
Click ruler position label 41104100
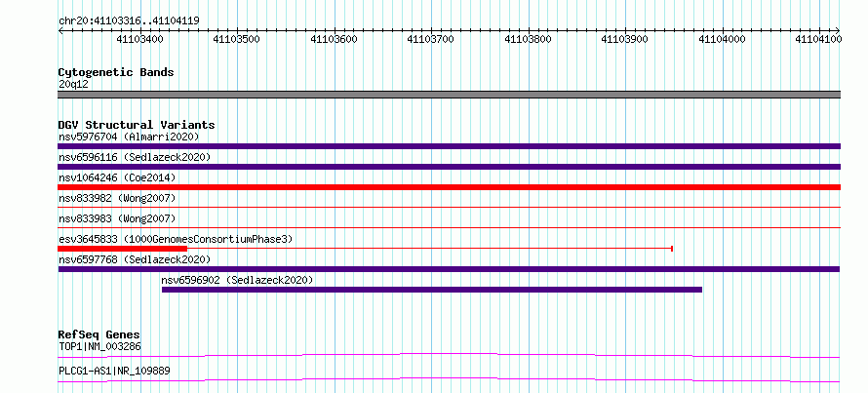pyautogui.click(x=818, y=39)
